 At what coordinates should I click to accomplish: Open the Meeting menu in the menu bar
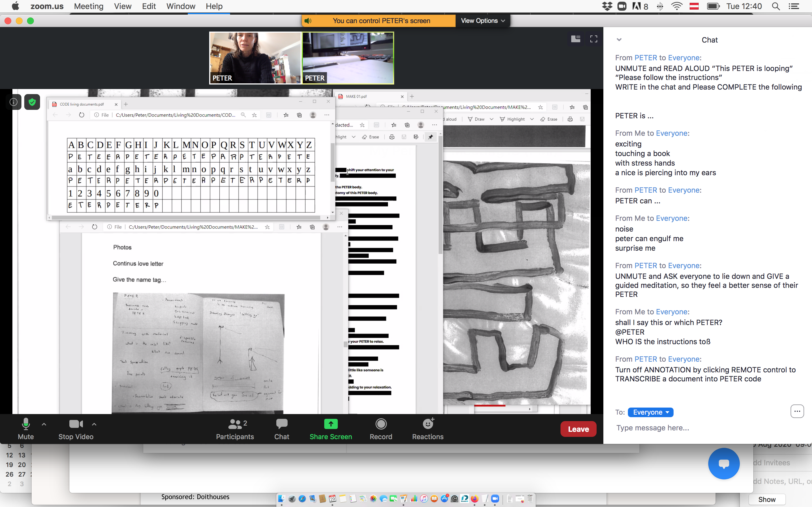[x=88, y=6]
